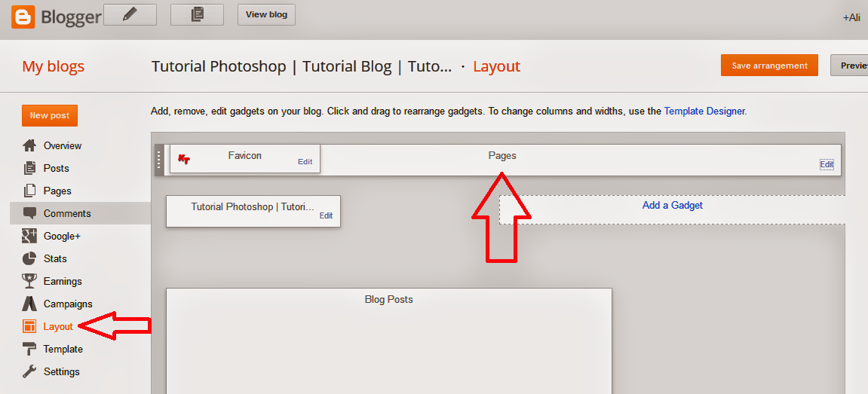The image size is (868, 394).
Task: Click the Comments speech bubble icon
Action: [30, 213]
